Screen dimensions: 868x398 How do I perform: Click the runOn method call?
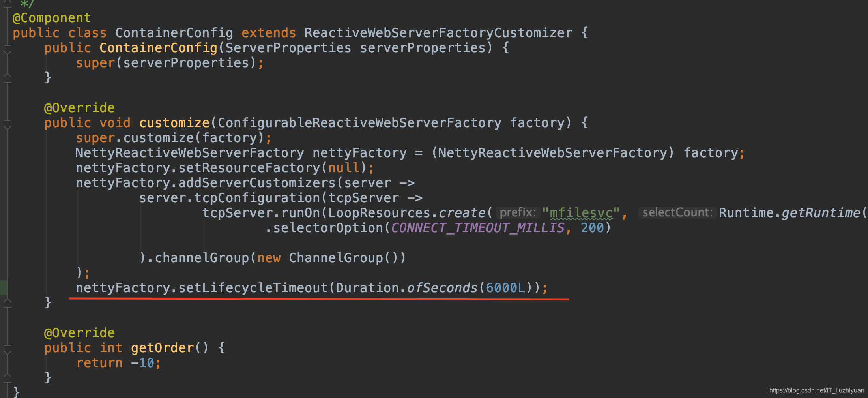coord(300,213)
